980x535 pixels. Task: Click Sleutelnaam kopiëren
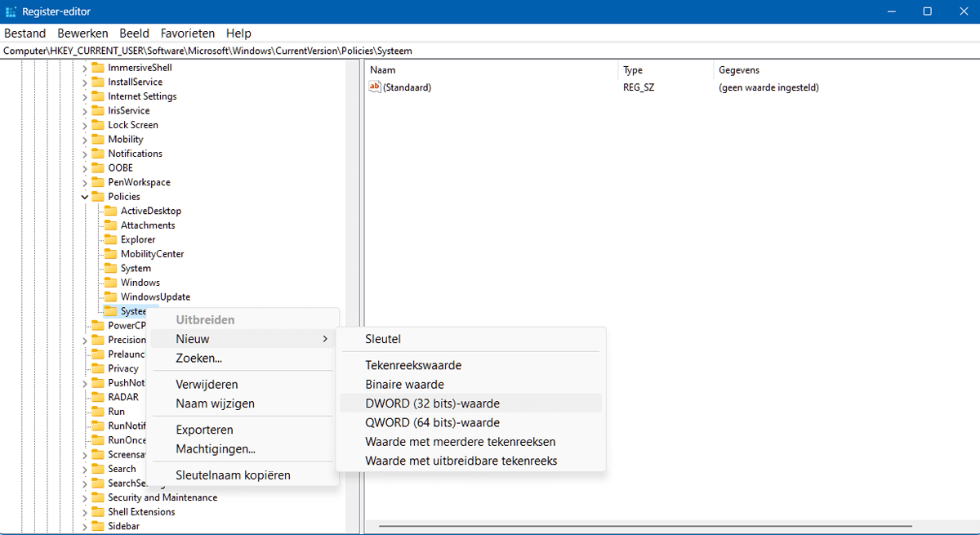coord(243,475)
